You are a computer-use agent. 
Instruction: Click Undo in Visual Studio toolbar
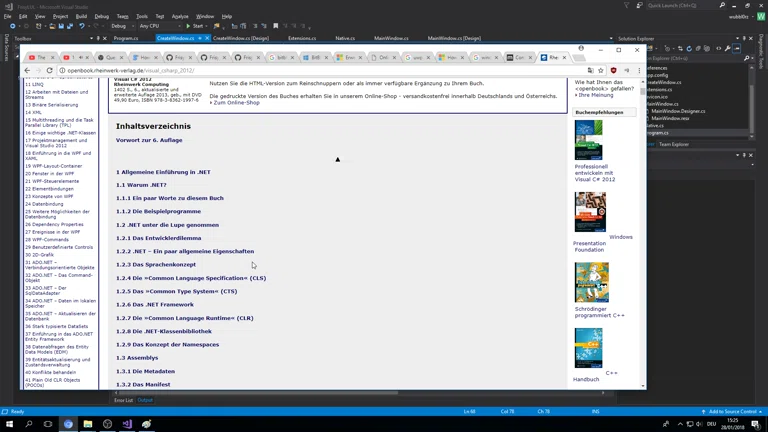pyautogui.click(x=82, y=26)
